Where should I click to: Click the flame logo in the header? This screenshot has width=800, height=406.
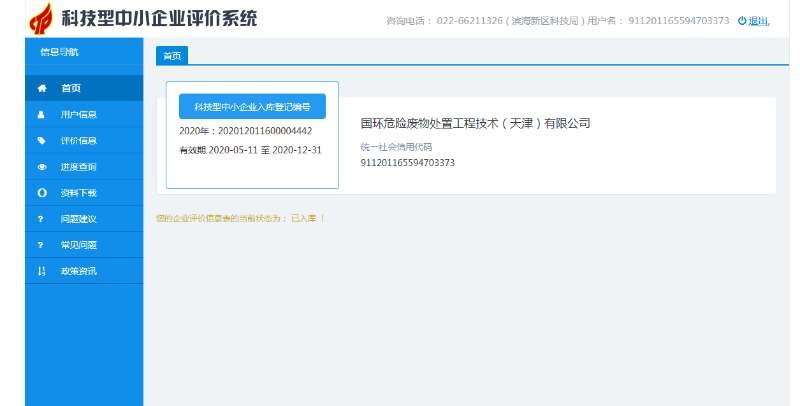(41, 18)
